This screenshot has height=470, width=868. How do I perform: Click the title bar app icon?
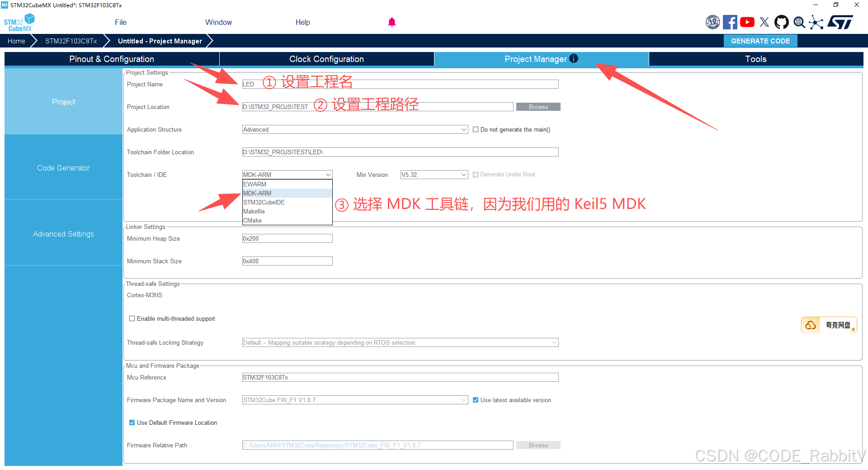[x=5, y=5]
